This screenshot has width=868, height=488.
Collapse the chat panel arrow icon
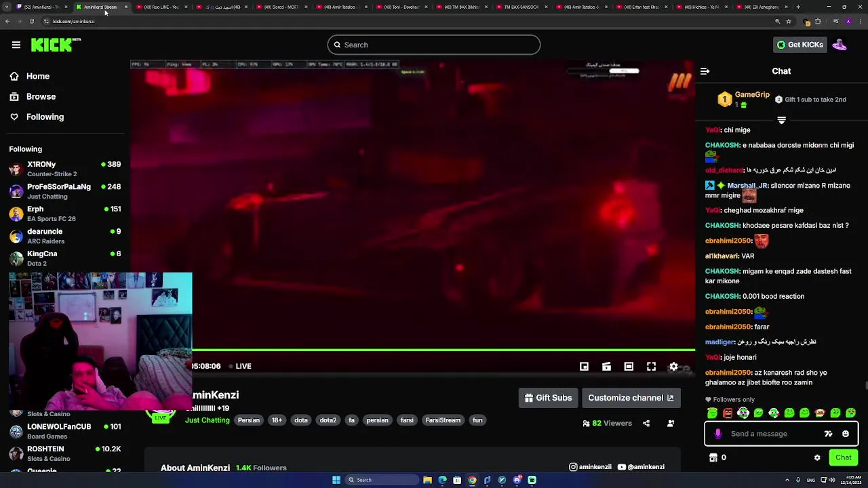click(705, 71)
